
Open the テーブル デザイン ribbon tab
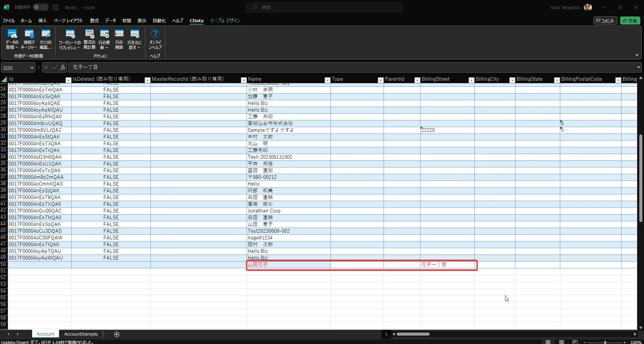(225, 21)
